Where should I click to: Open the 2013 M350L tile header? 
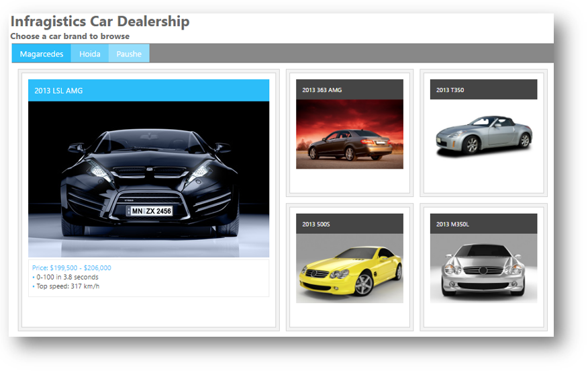pos(483,224)
